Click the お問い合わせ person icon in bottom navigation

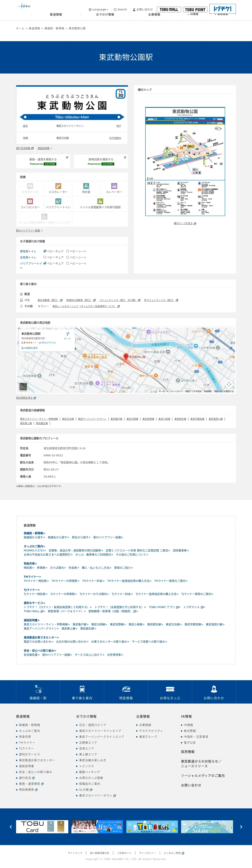click(x=214, y=689)
